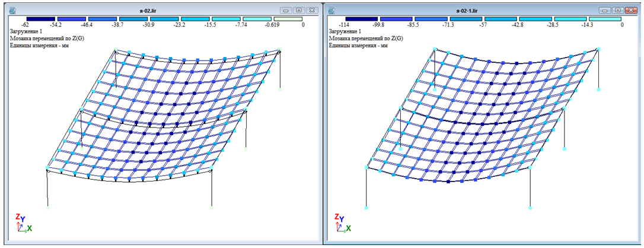This screenshot has height=248, width=644.
Task: Maximize the я-02.lir window
Action: (299, 10)
